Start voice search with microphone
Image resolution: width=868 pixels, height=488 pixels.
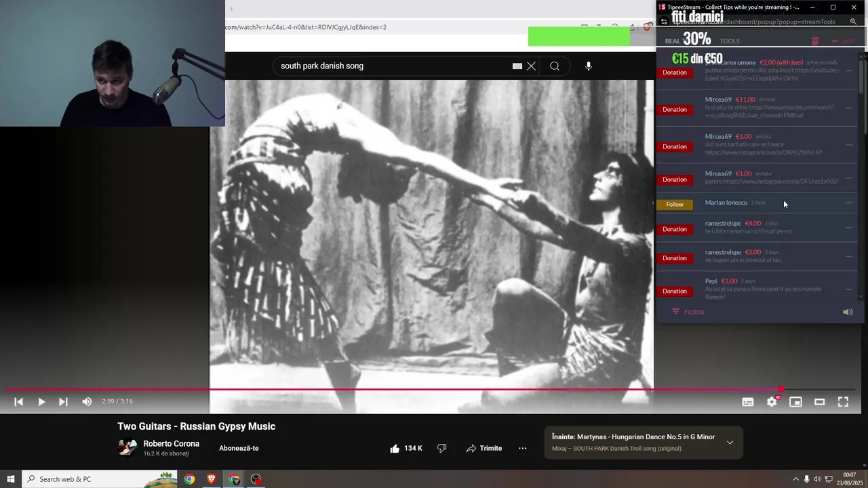click(589, 66)
